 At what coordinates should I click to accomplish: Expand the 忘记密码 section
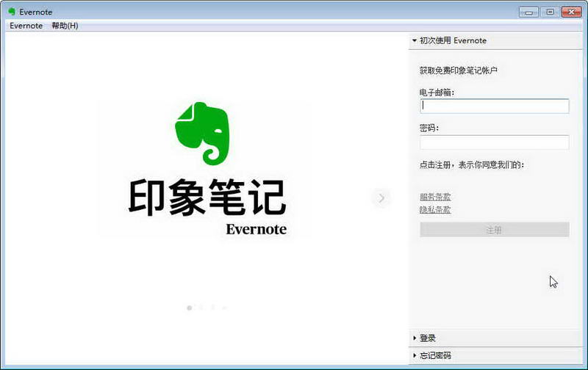coord(495,355)
